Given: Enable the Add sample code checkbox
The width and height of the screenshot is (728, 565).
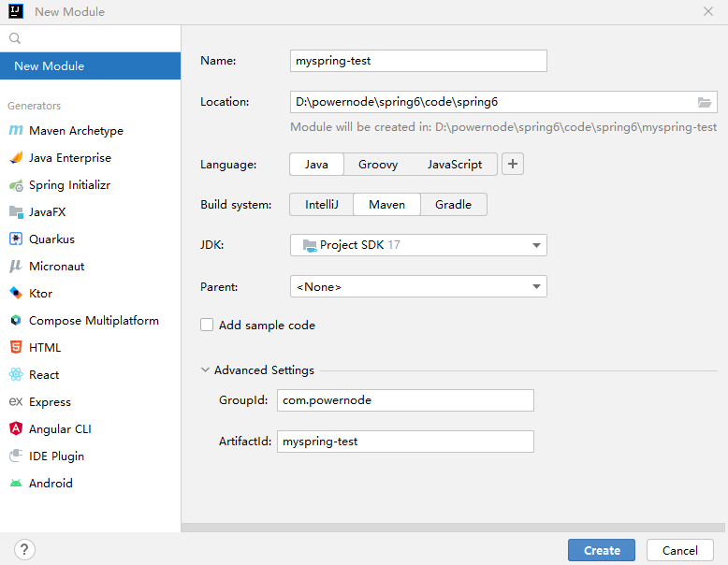Looking at the screenshot, I should click(x=207, y=325).
